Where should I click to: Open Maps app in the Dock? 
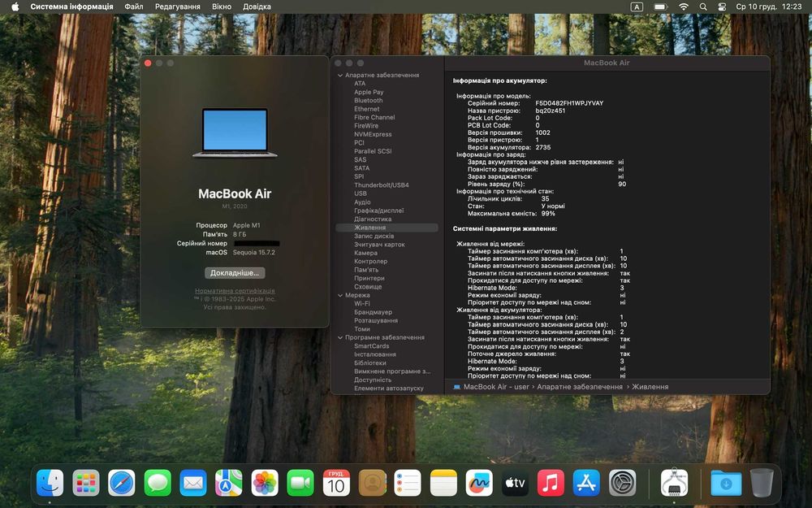pyautogui.click(x=229, y=483)
